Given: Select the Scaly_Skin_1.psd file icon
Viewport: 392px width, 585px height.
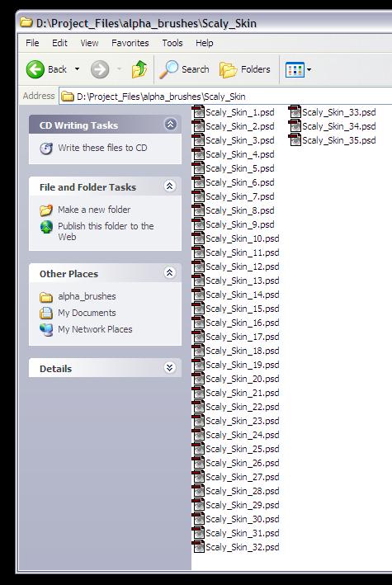Looking at the screenshot, I should coord(198,112).
